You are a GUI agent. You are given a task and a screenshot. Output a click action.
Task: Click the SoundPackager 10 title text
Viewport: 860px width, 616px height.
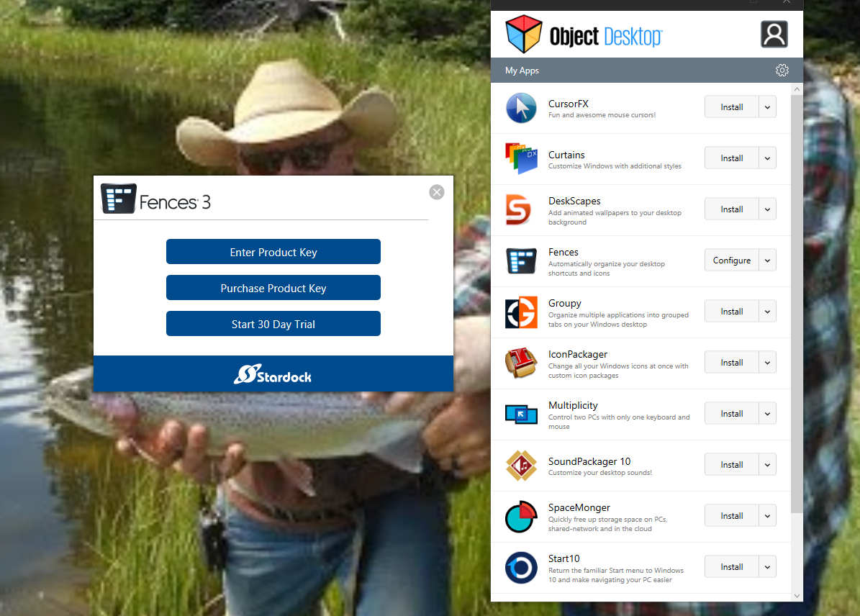point(589,461)
